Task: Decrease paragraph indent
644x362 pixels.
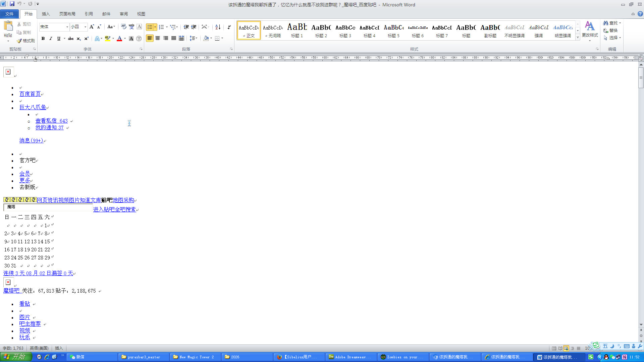Action: pos(186,27)
